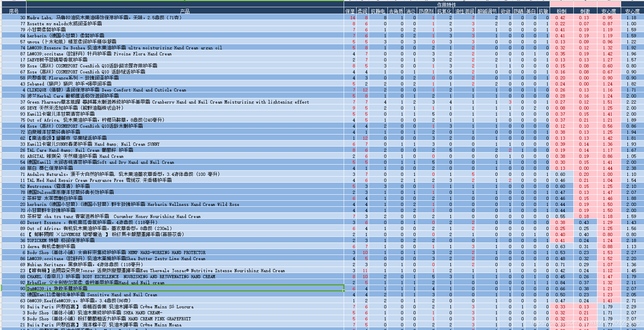Select the highlighted Du&#039;it 急救手膜护手霜 cell
The height and width of the screenshot is (330, 644).
(x=185, y=289)
